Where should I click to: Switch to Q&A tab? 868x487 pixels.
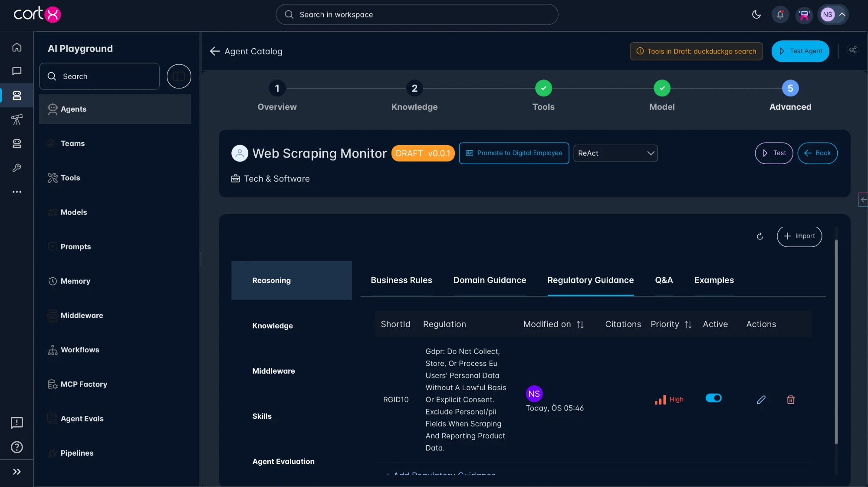(x=664, y=280)
